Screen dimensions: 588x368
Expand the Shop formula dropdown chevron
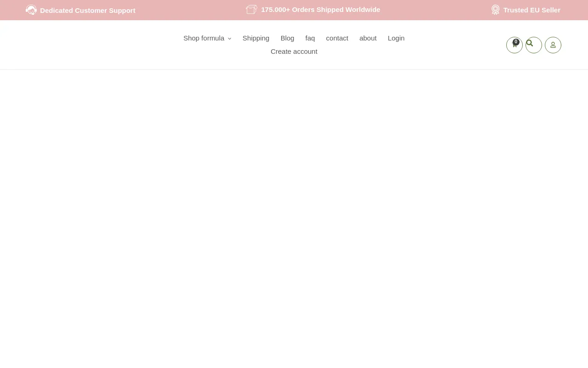tap(230, 39)
